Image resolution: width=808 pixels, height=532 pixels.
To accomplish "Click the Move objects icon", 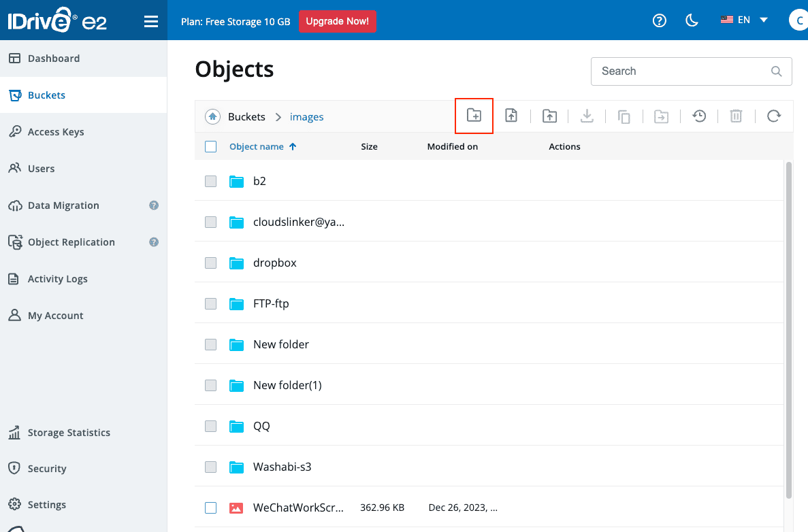I will pyautogui.click(x=661, y=116).
